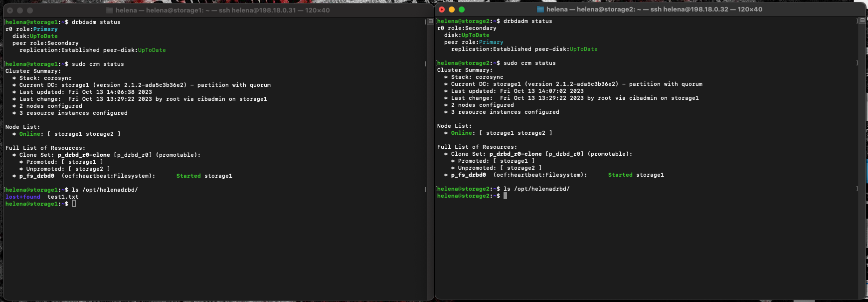Viewport: 868px width, 302px height.
Task: Click the folder proxy icon in storage1 title bar
Action: tap(110, 10)
